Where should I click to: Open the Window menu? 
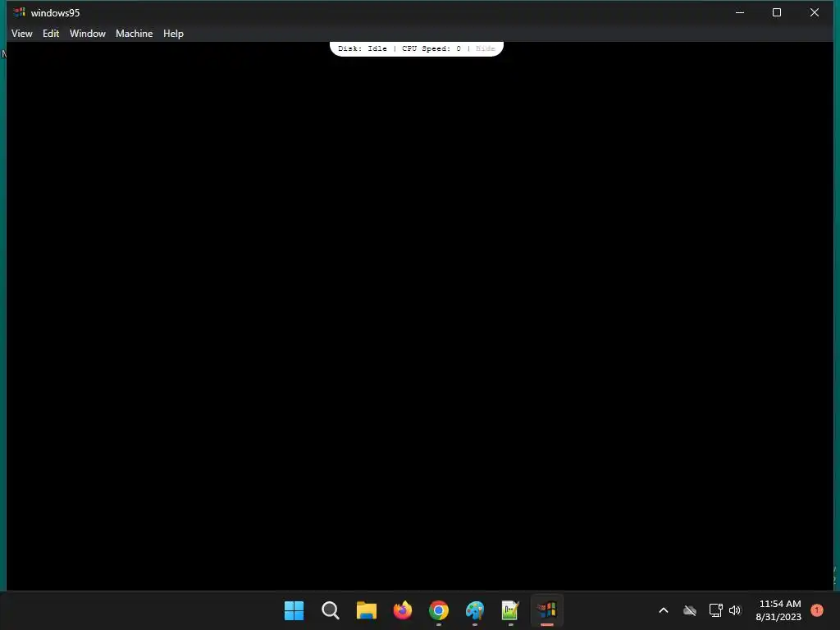point(87,33)
